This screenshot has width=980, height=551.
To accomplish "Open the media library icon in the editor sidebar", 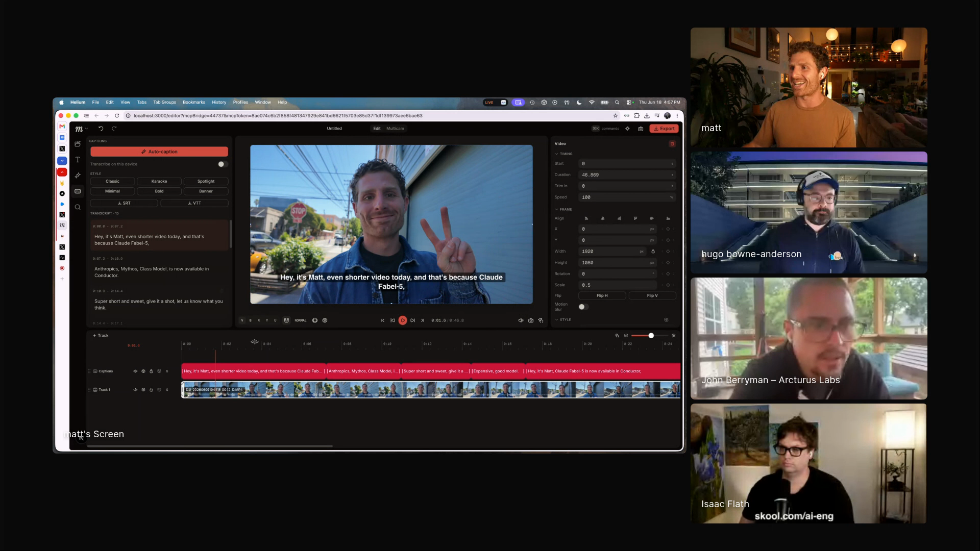I will [x=78, y=144].
